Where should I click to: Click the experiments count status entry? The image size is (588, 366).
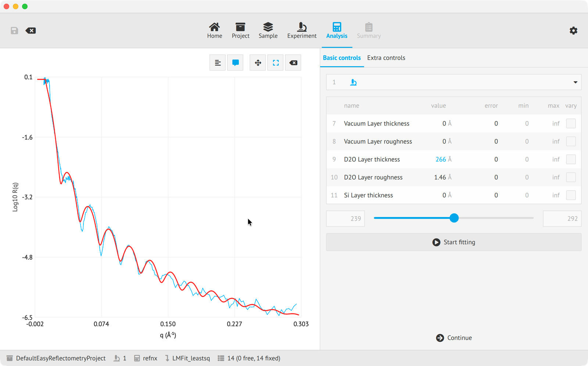(x=120, y=358)
